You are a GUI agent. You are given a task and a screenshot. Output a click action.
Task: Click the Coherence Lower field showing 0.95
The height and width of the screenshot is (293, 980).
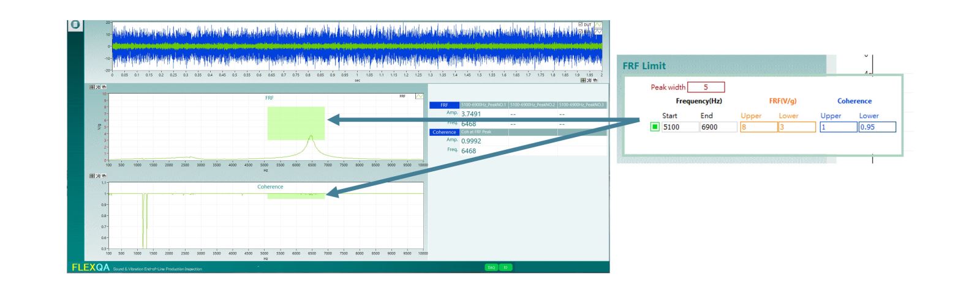point(876,127)
